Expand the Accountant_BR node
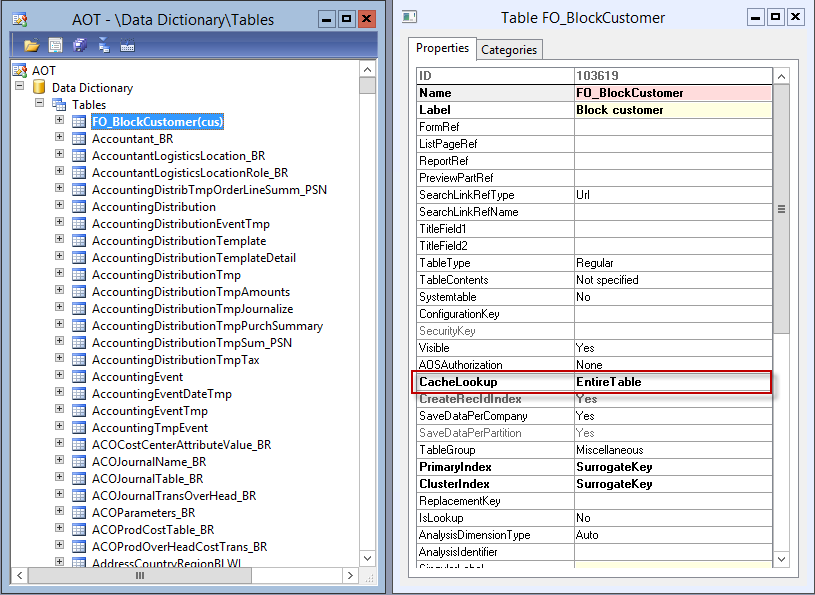 coord(59,137)
